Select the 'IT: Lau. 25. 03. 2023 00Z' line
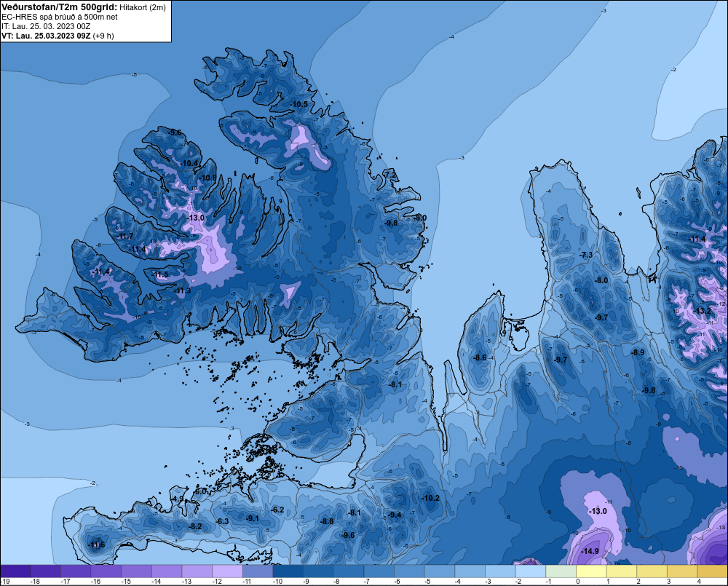This screenshot has width=728, height=586. pyautogui.click(x=46, y=26)
